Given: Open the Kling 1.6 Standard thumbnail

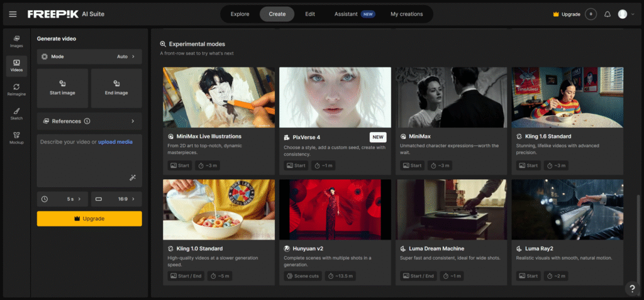Looking at the screenshot, I should pos(567,97).
